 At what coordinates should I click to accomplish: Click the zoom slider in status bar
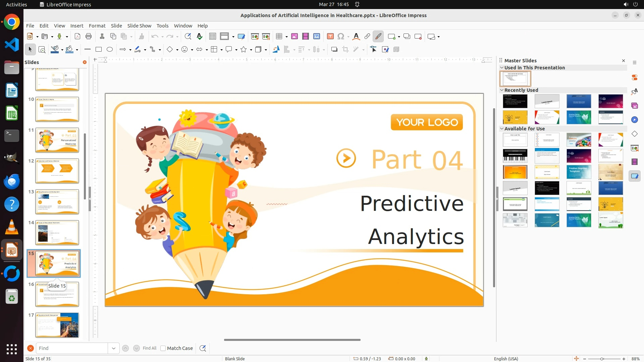pyautogui.click(x=602, y=359)
